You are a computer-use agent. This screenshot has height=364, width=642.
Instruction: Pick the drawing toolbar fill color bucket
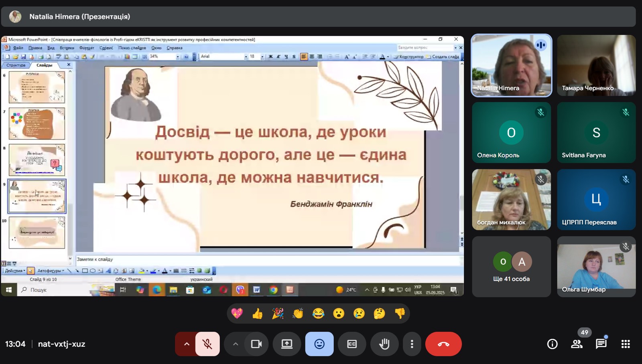pos(142,271)
